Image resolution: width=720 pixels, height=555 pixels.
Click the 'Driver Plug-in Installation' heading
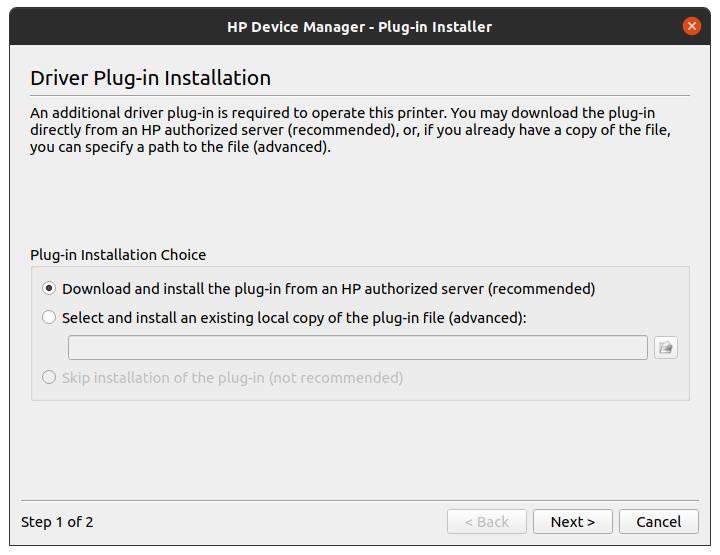click(x=151, y=78)
